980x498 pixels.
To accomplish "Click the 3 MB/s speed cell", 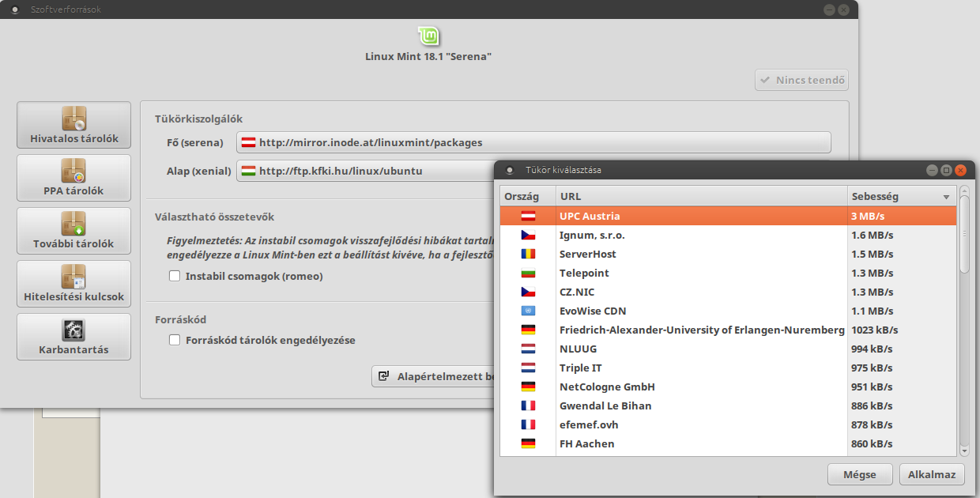I will click(x=902, y=216).
